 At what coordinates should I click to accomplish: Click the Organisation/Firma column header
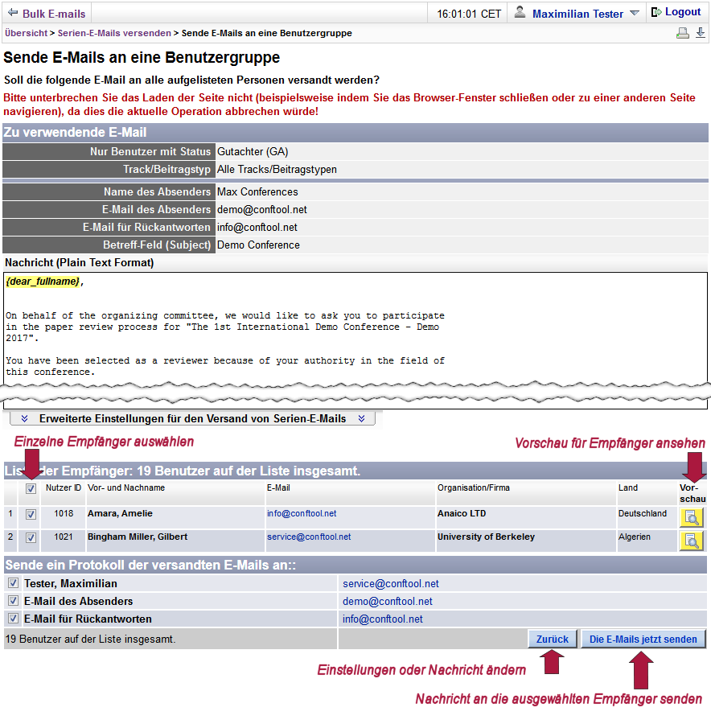(x=474, y=487)
